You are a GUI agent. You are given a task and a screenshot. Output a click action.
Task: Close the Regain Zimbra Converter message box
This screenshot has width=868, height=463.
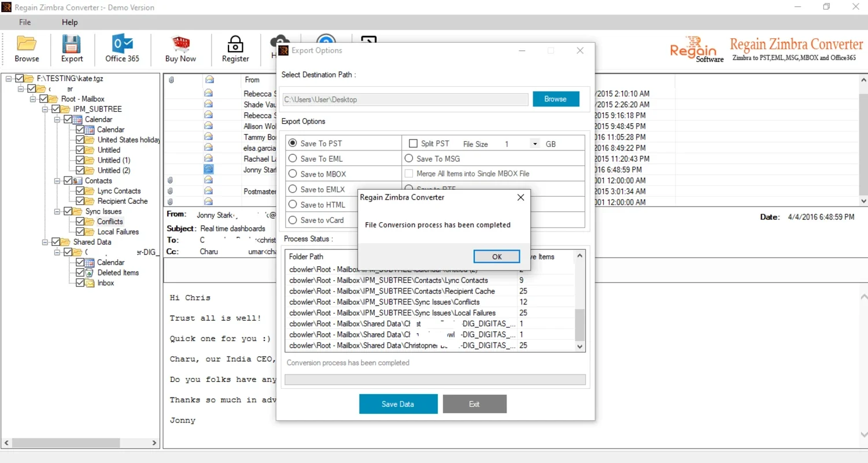pyautogui.click(x=520, y=197)
